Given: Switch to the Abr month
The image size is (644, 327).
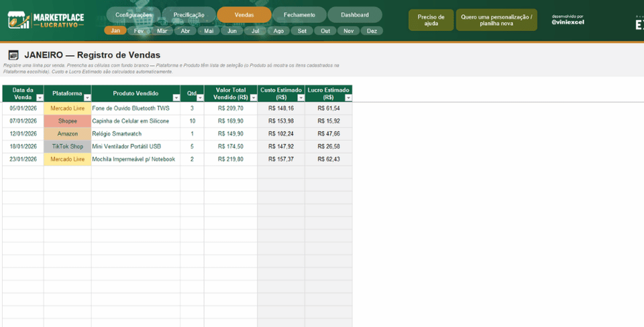Looking at the screenshot, I should [x=185, y=31].
